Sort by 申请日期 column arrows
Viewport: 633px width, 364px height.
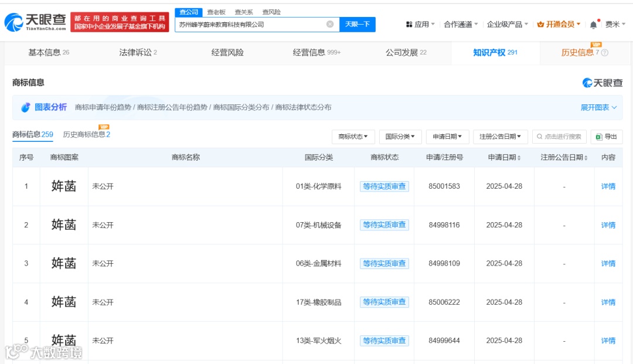(519, 158)
